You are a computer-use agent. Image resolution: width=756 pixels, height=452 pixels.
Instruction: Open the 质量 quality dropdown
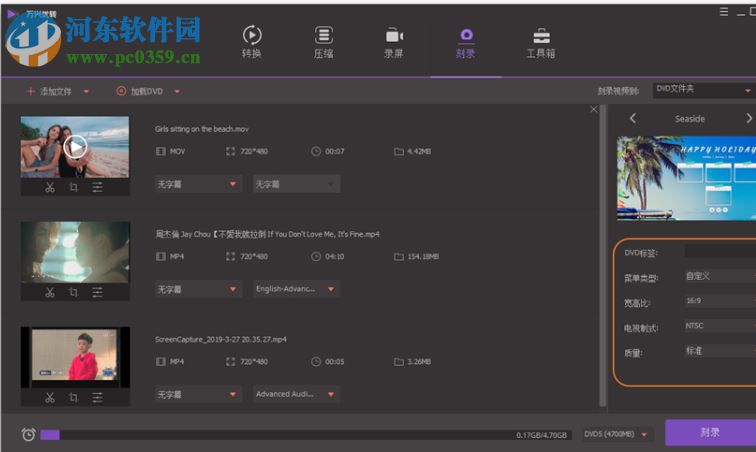pos(720,351)
